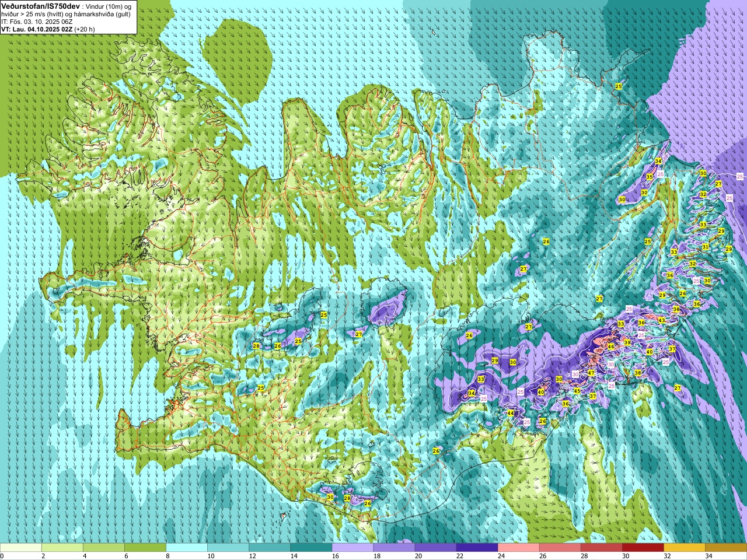Click the 'VT: Lau. 04.10.2025 02Z' valid time
Viewport: 747px width, 560px height.
(x=37, y=29)
